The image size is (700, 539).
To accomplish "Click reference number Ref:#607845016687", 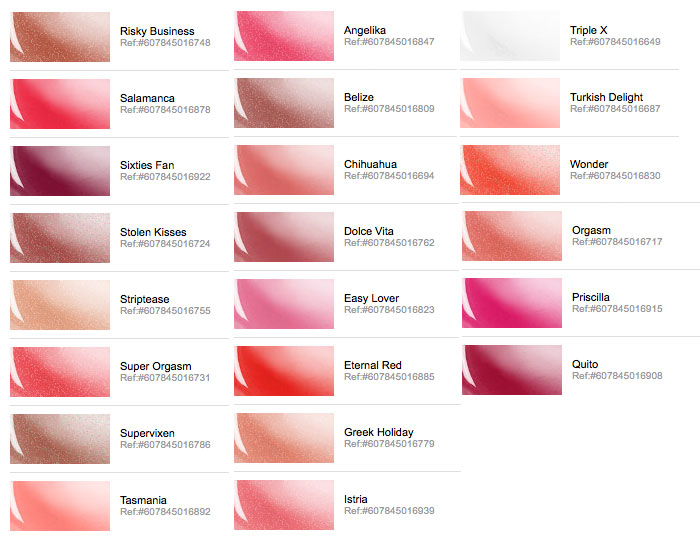I will (615, 109).
